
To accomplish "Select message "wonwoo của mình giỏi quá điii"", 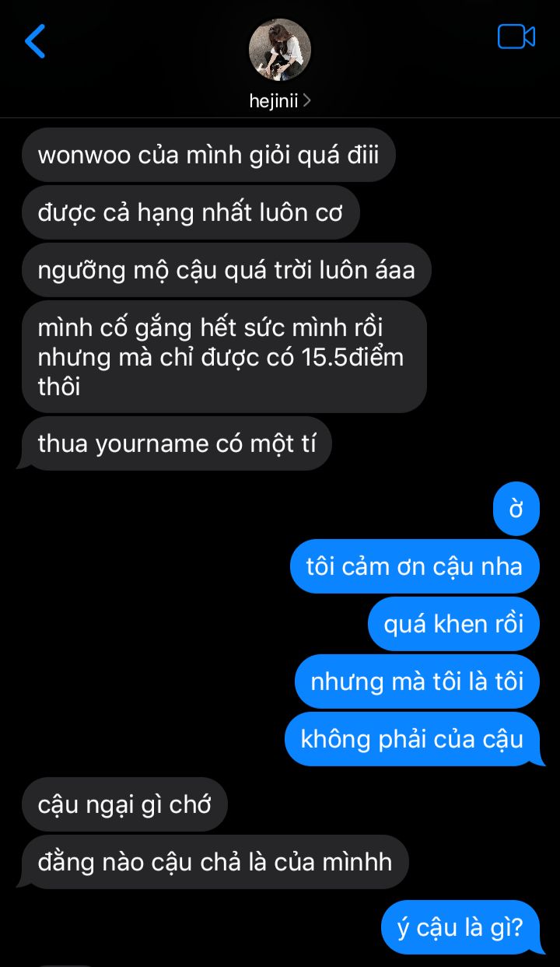I will 208,155.
